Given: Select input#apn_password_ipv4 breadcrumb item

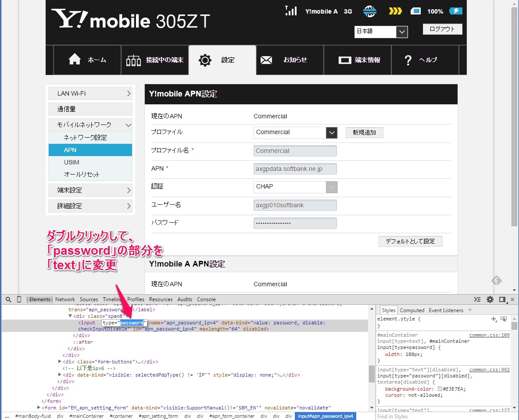Looking at the screenshot, I should point(326,416).
